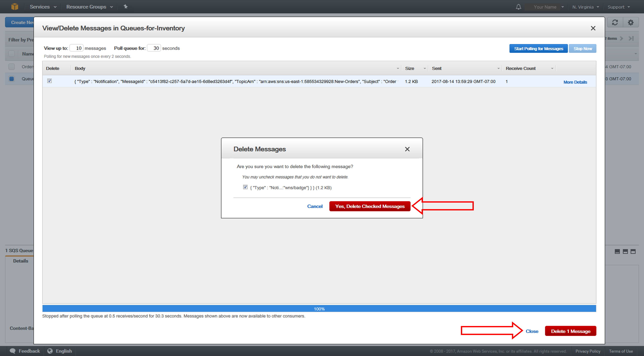The image size is (644, 356).
Task: Click the Stop Now button
Action: pyautogui.click(x=582, y=49)
